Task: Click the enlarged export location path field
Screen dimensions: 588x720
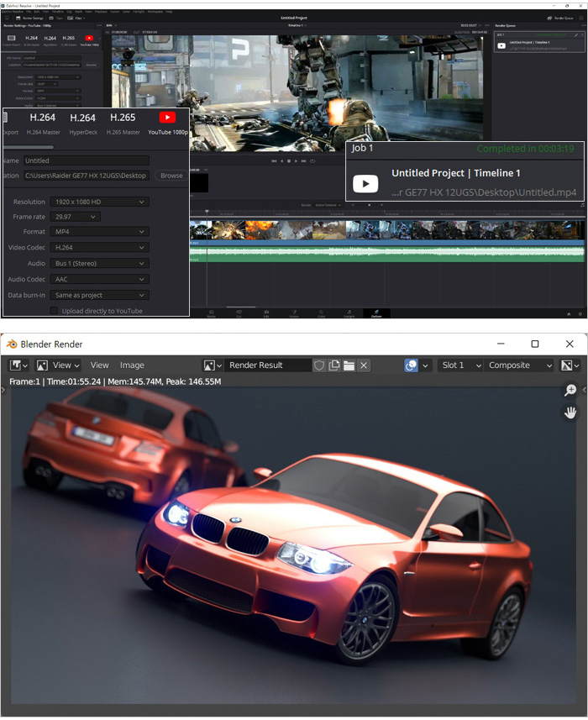Action: 87,176
